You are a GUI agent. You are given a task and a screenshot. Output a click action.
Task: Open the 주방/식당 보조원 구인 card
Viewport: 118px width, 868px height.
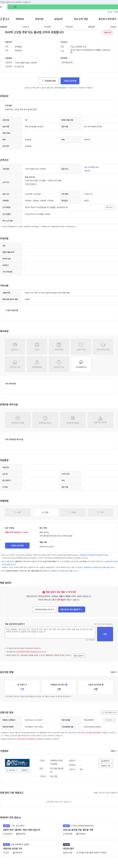[x=29, y=849]
